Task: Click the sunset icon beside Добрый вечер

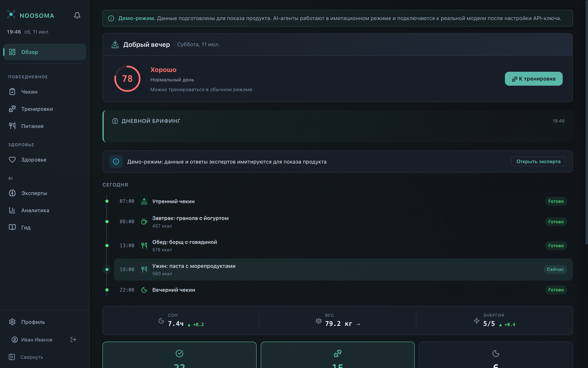Action: coord(115,44)
